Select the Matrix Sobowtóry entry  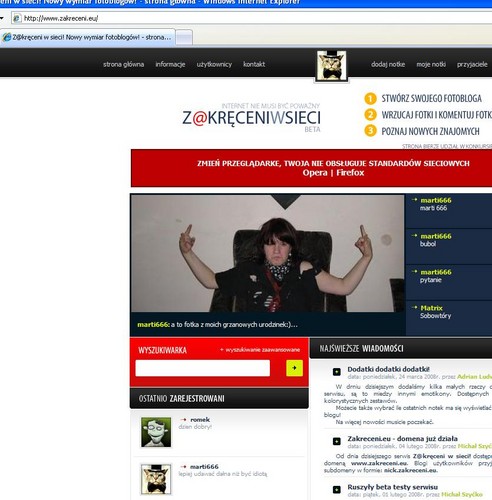(x=449, y=318)
